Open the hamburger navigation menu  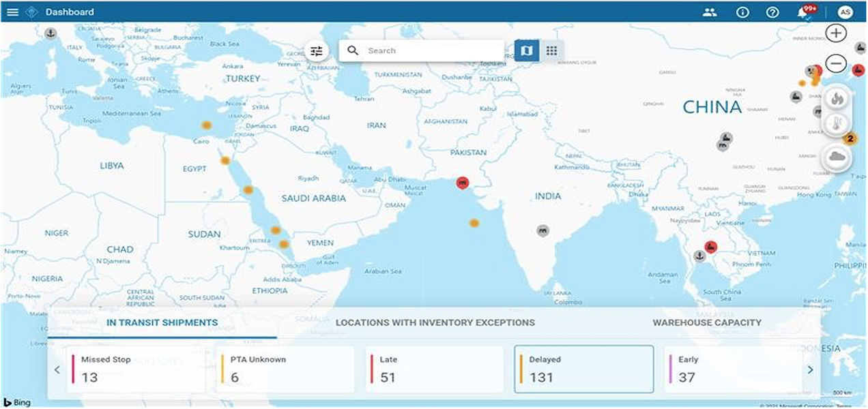pos(12,12)
